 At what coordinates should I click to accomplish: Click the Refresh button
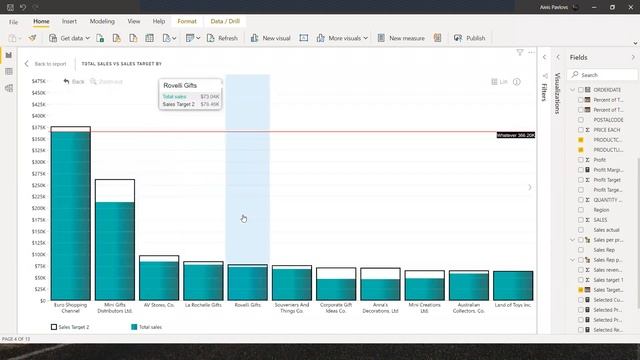(x=222, y=38)
